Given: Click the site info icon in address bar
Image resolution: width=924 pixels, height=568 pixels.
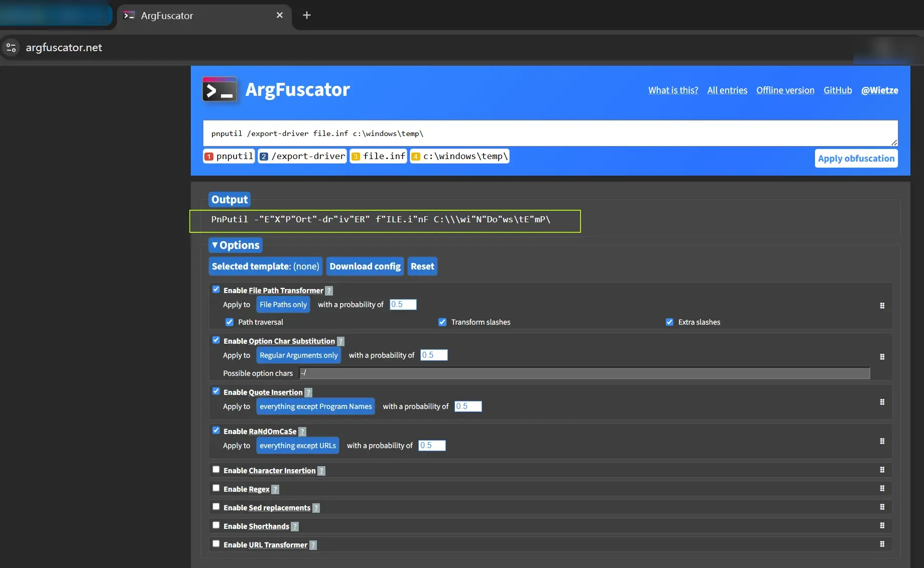Looking at the screenshot, I should click(x=11, y=48).
